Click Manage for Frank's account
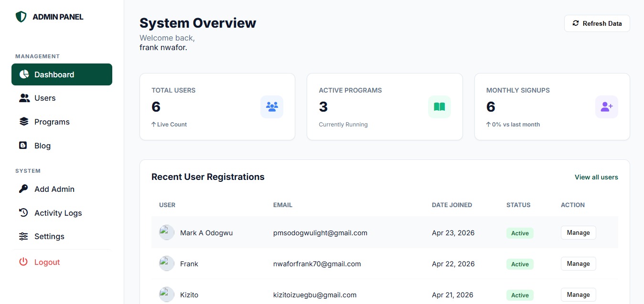Image resolution: width=644 pixels, height=304 pixels. [x=578, y=264]
